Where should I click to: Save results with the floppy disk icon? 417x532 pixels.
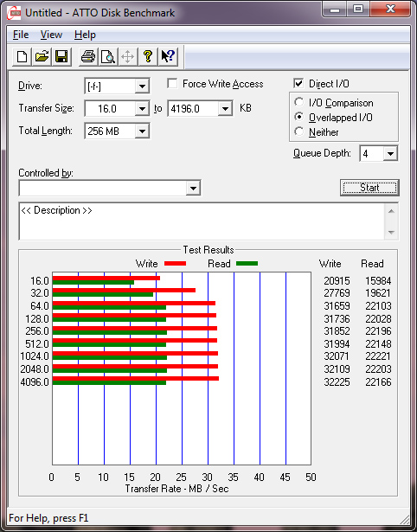[61, 56]
